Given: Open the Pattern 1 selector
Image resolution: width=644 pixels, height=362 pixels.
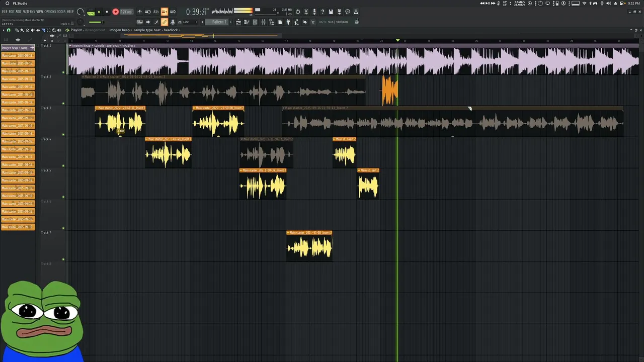Looking at the screenshot, I should pyautogui.click(x=217, y=22).
